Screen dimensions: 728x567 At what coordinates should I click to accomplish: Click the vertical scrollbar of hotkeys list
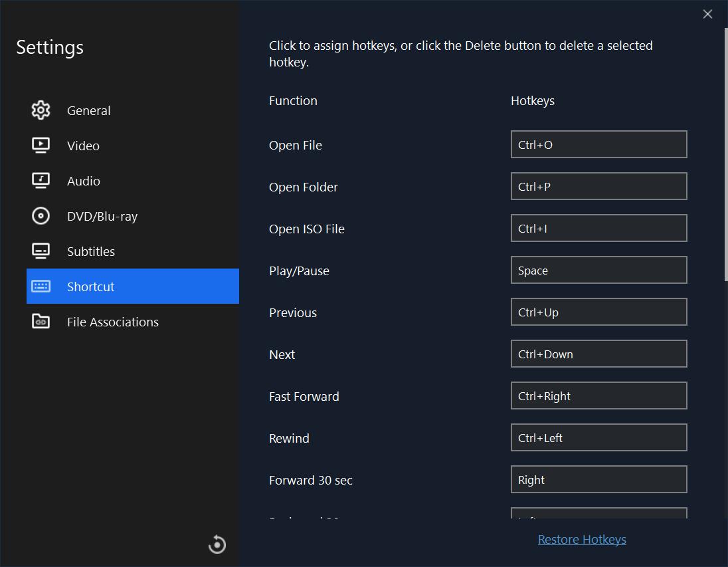(725, 153)
